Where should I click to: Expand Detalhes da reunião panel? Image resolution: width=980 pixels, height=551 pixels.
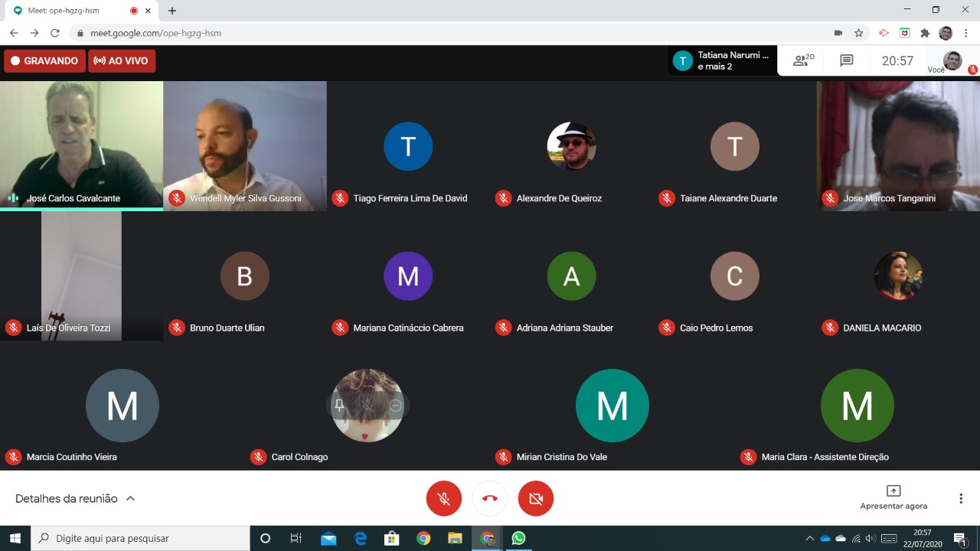[75, 499]
